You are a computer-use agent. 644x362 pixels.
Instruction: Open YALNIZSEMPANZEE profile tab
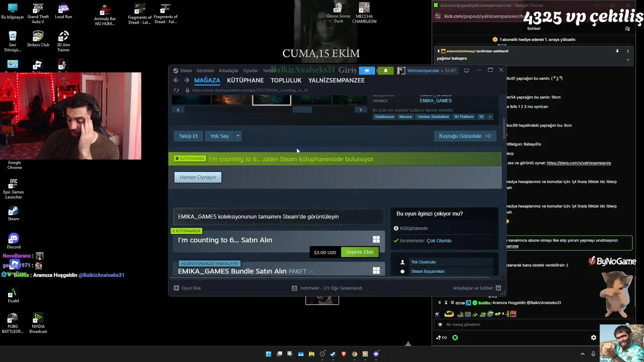337,80
